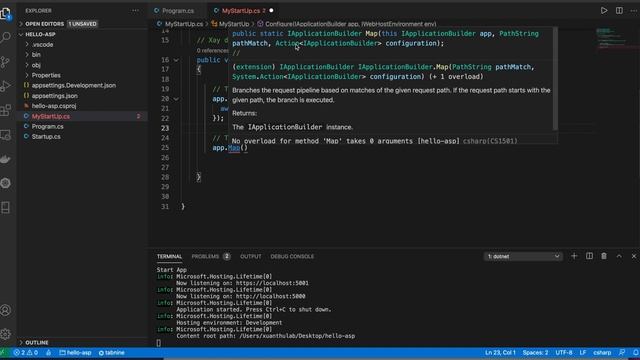Open the editor More Actions menu
This screenshot has width=640, height=360.
tap(634, 11)
